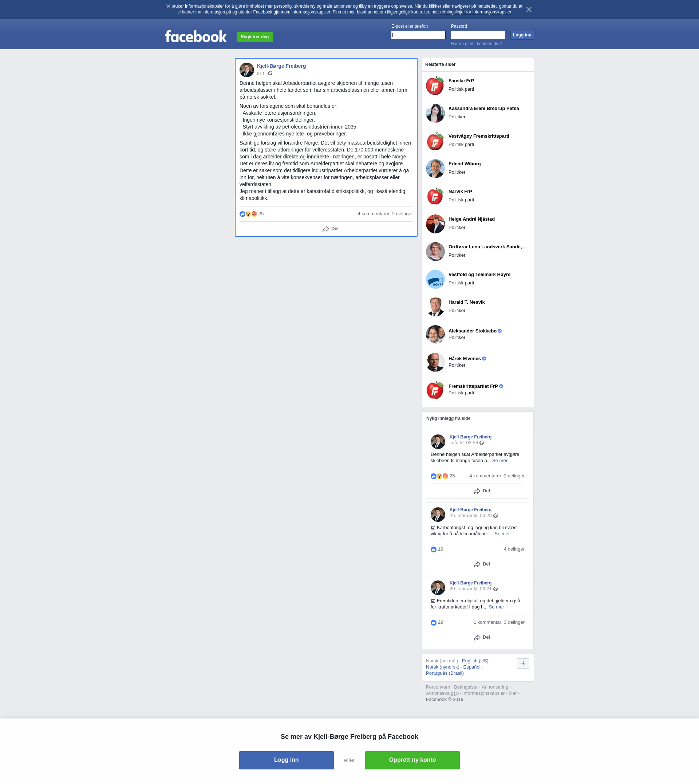Open 1 kommentar on Fremtiden post

[x=487, y=622]
